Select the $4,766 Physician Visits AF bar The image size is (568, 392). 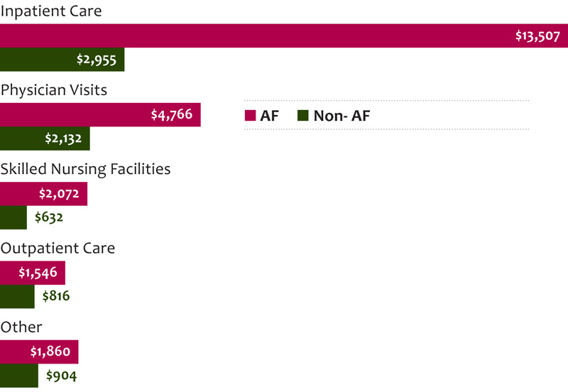click(x=100, y=115)
